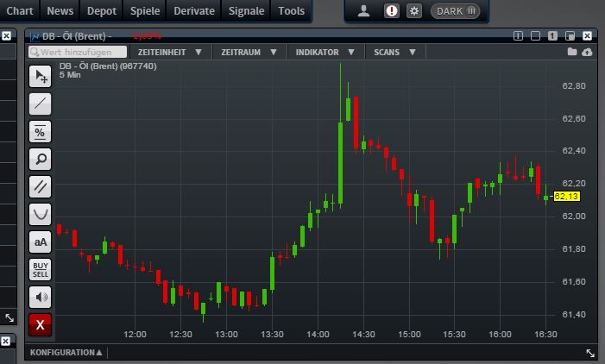Image resolution: width=605 pixels, height=364 pixels.
Task: Click the 61,40 price axis label
Action: (x=574, y=314)
